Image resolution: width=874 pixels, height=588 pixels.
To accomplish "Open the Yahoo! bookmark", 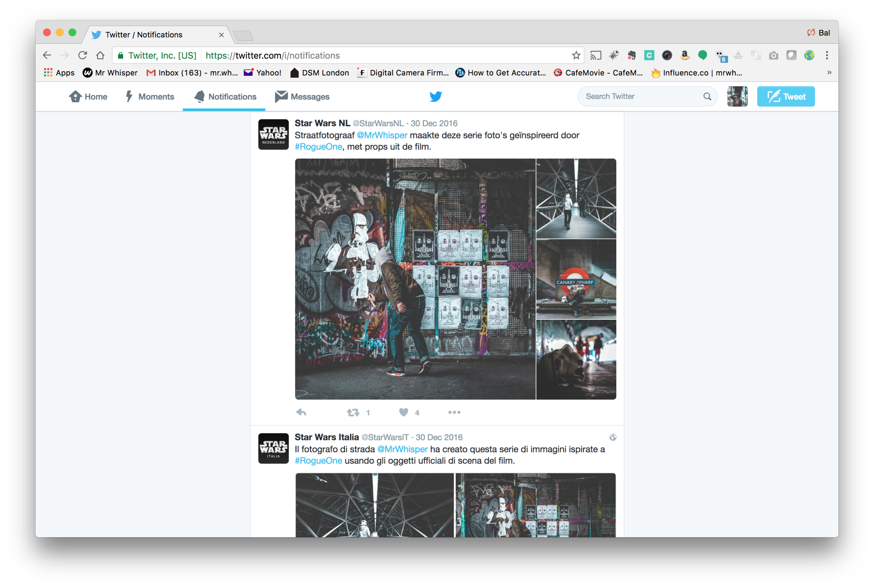I will (x=263, y=73).
